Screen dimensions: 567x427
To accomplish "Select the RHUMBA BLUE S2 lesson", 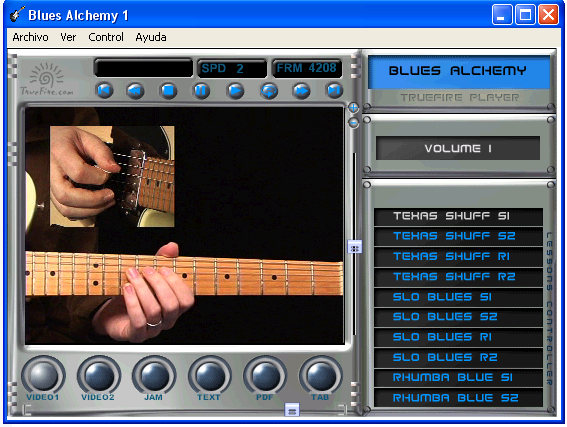I will tap(458, 398).
